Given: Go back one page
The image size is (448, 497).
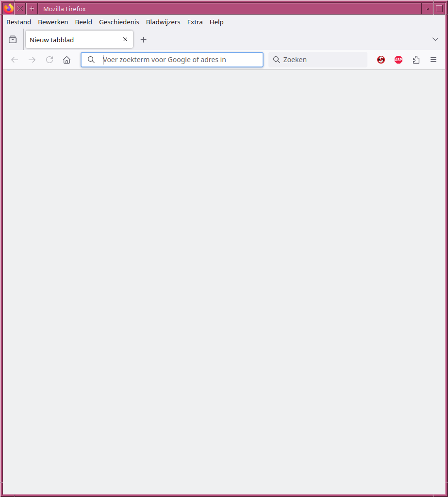Looking at the screenshot, I should click(x=15, y=60).
